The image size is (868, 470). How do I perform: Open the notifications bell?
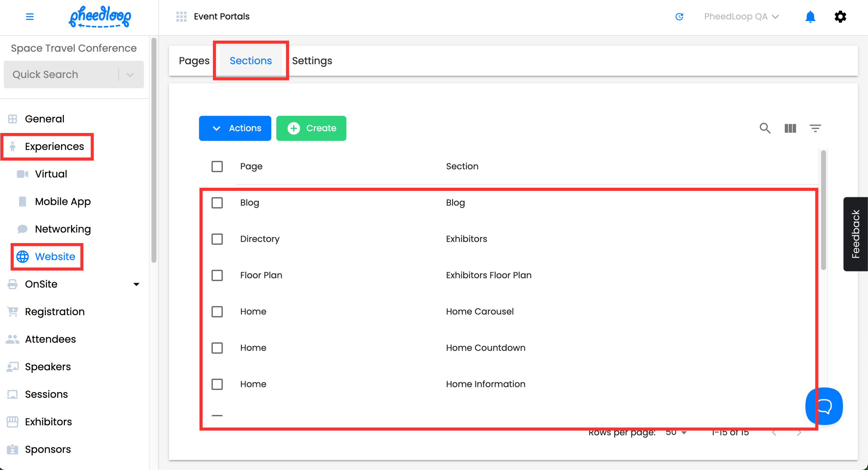(810, 17)
